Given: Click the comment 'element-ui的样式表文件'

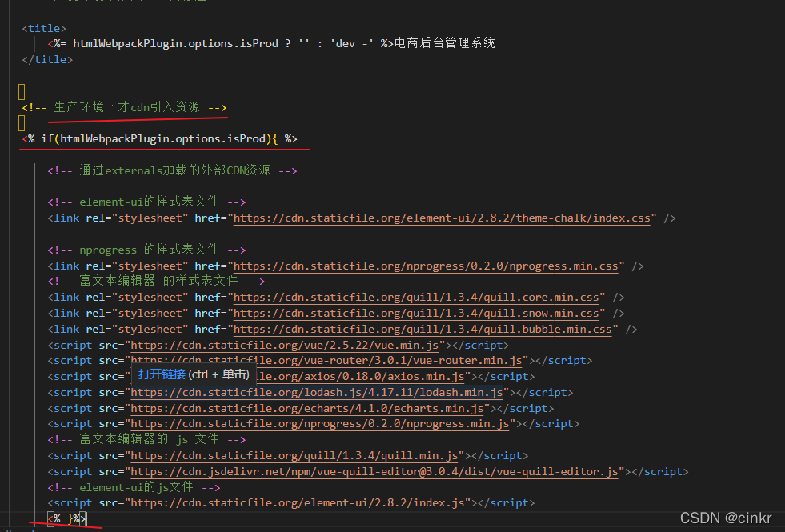Looking at the screenshot, I should coord(146,202).
